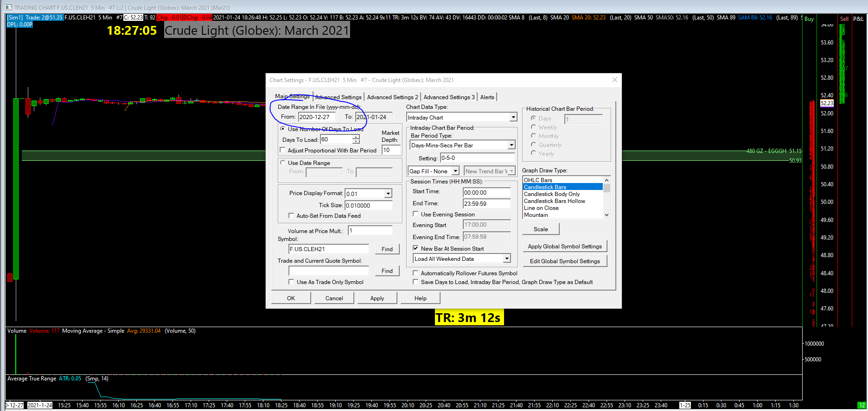Click the 52.23 current price marker
Viewport: 868px width, 411px height.
[827, 103]
